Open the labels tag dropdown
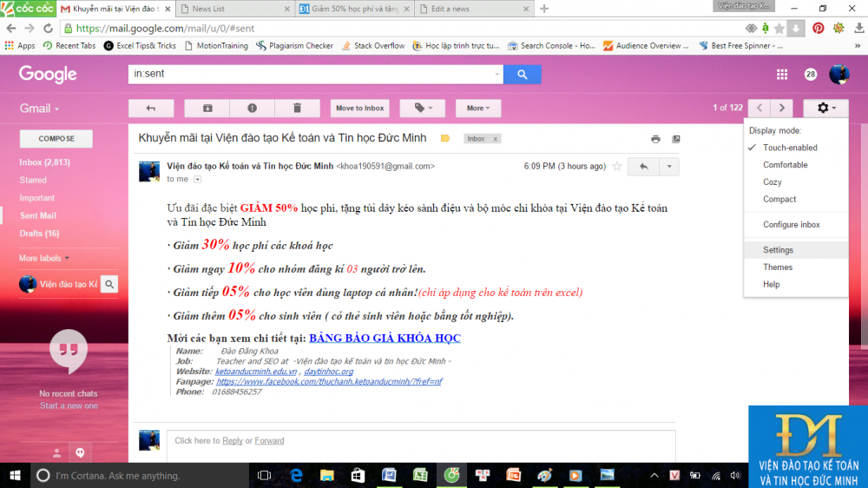Viewport: 868px width, 488px height. [x=423, y=108]
